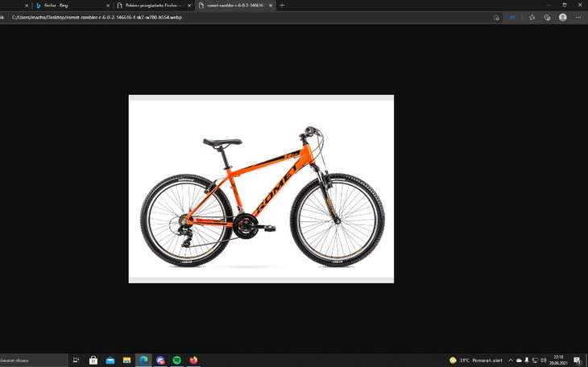588x367 pixels.
Task: Add this page to favorites
Action: (x=496, y=17)
